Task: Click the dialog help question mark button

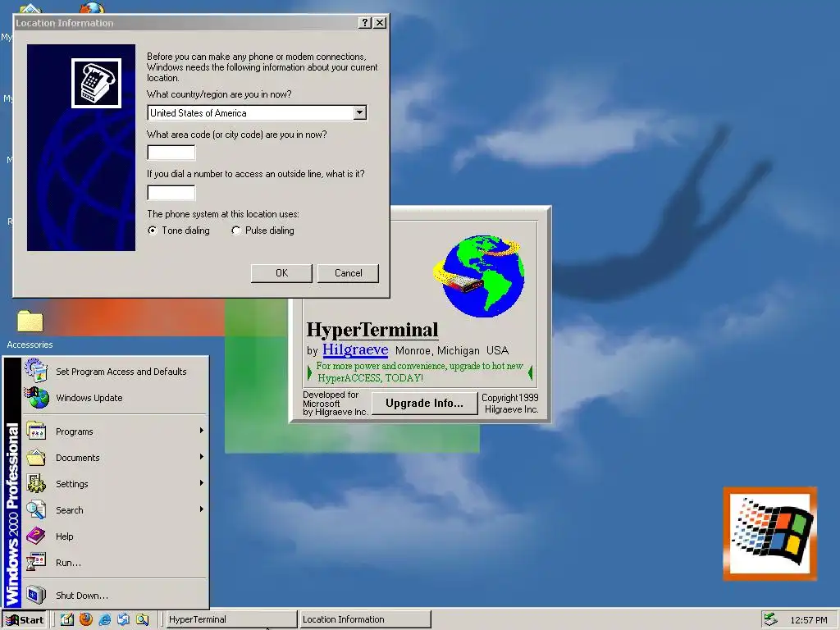Action: [x=365, y=22]
